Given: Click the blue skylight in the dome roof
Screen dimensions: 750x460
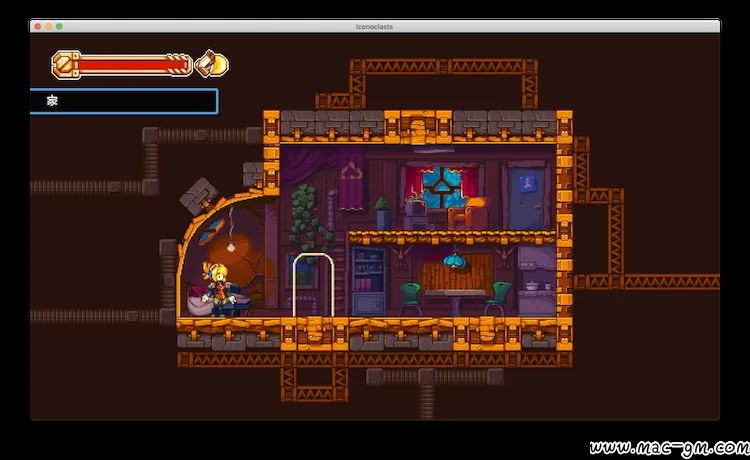Looking at the screenshot, I should tap(211, 231).
